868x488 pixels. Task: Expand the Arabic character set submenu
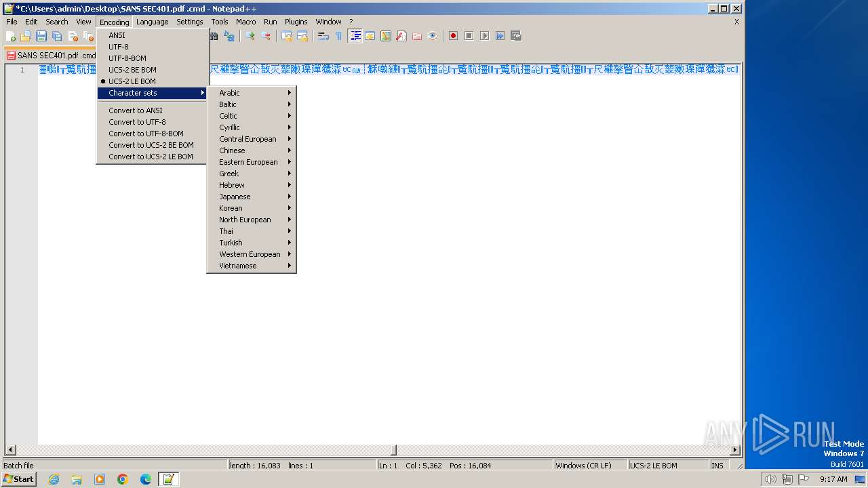252,93
